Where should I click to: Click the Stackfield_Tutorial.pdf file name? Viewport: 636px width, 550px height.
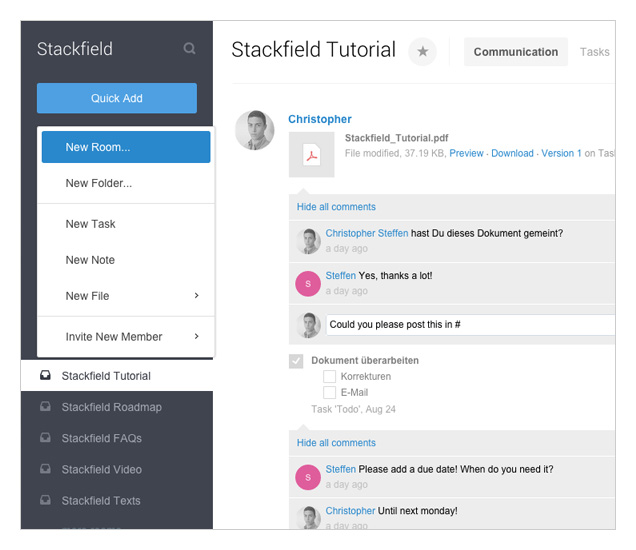tap(396, 138)
